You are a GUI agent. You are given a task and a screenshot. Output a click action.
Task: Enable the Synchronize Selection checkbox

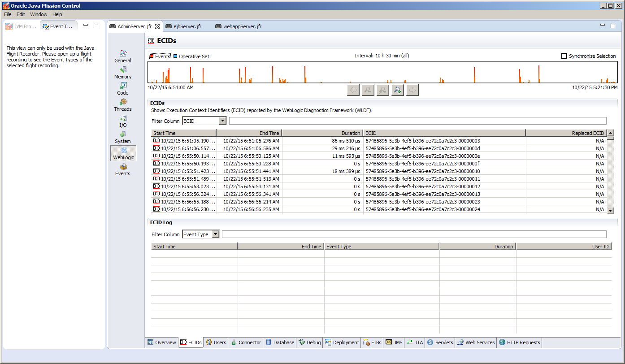point(564,56)
